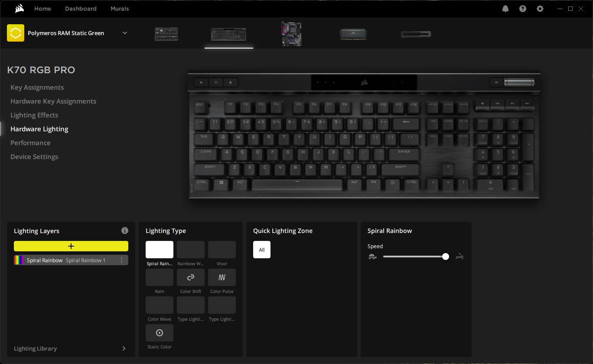
Task: Select the Static Color lighting type
Action: (x=160, y=333)
